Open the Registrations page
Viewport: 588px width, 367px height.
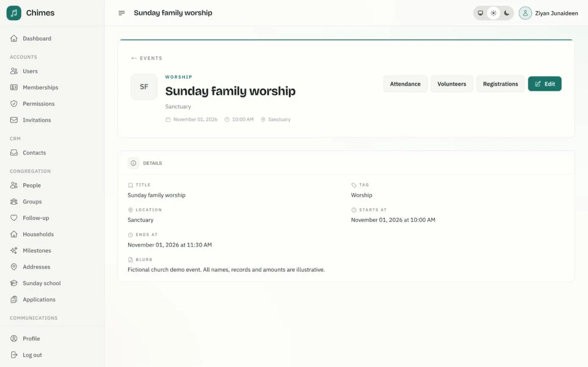[x=500, y=84]
